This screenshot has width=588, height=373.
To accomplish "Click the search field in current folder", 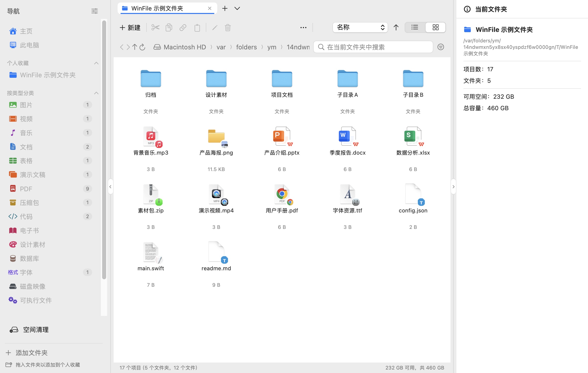I will click(x=373, y=47).
